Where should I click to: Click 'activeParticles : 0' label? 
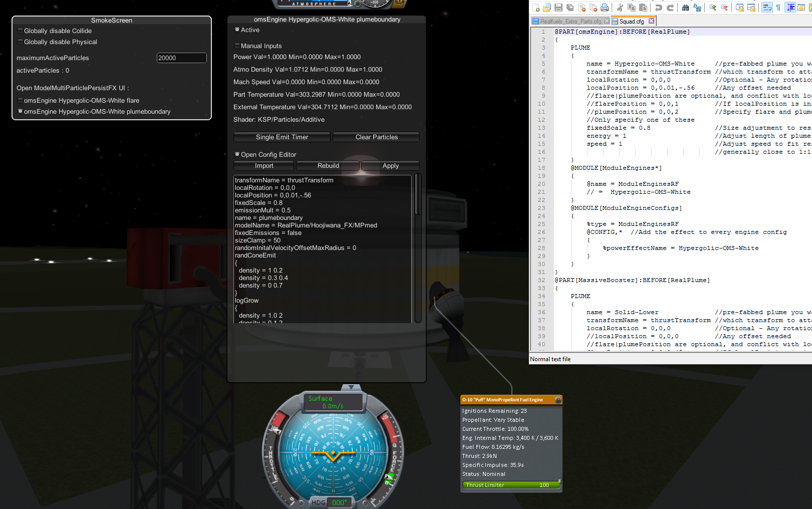tap(43, 71)
